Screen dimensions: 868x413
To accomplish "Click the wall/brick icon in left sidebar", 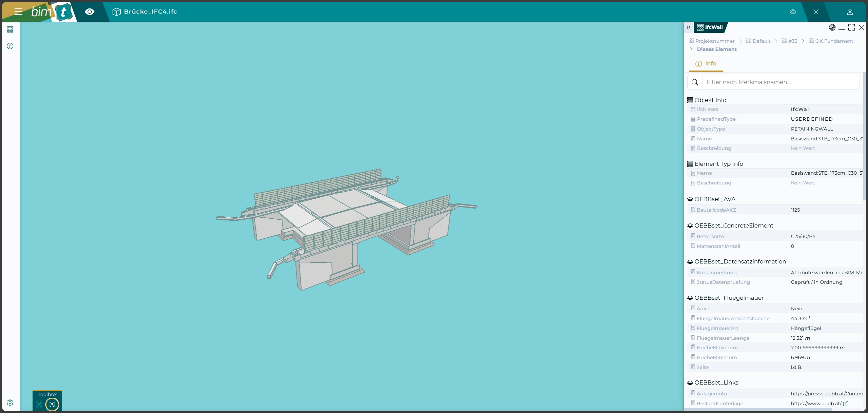I will click(x=10, y=30).
